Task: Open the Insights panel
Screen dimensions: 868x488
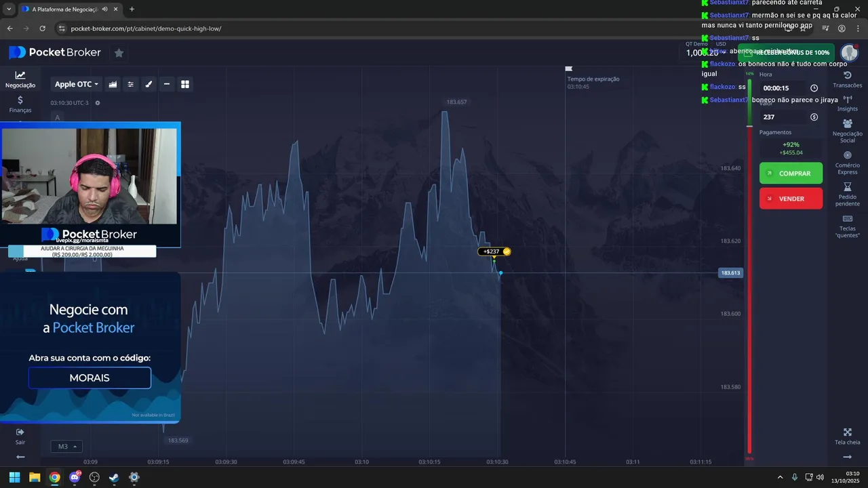Action: click(847, 103)
